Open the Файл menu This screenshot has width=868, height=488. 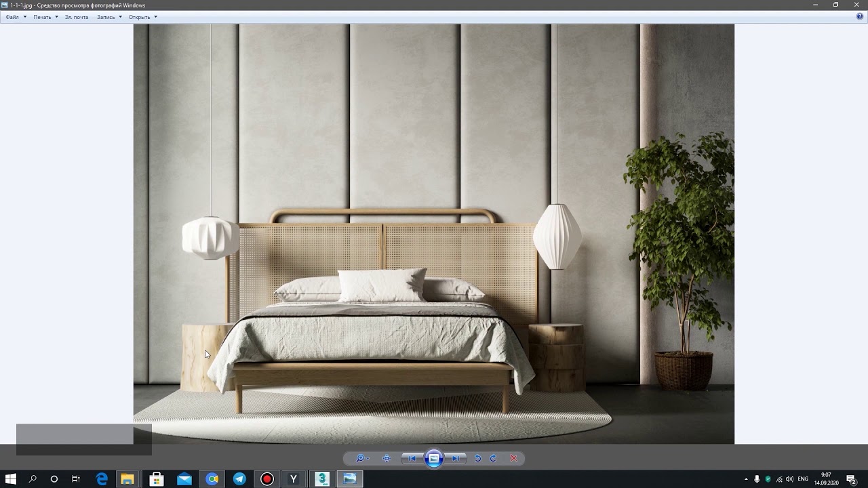[16, 17]
